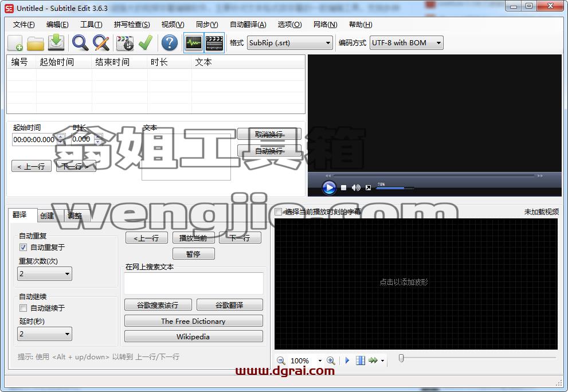Click the green double-arrow waveform icon
Screen dimensions: 568x392
pos(373,360)
